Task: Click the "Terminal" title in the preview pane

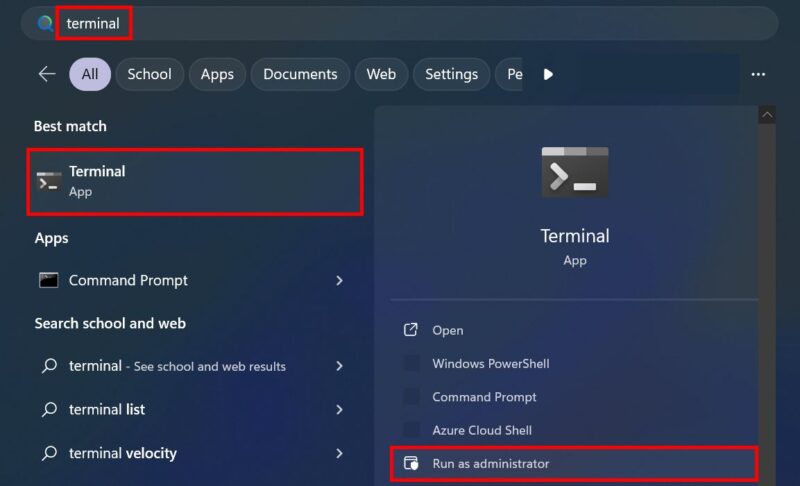Action: [x=575, y=236]
